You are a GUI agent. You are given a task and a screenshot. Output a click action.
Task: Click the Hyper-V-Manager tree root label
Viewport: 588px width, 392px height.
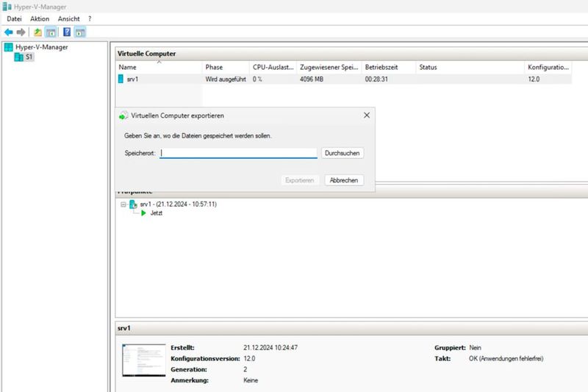[42, 47]
